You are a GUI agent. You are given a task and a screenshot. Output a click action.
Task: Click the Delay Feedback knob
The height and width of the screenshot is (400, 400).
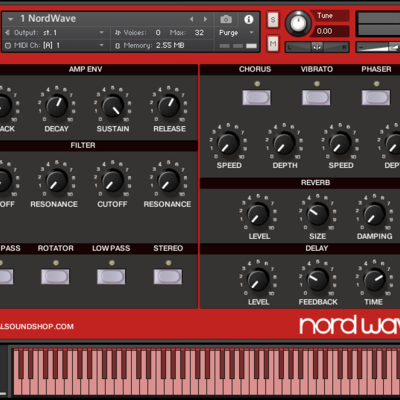point(318,280)
